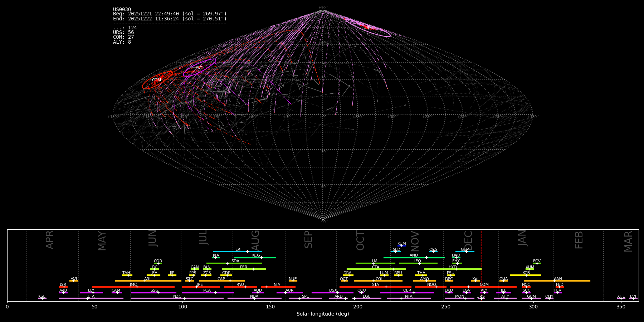Click the KUM shower label in the timeline
Screen dimensions: 644x322
pyautogui.click(x=402, y=244)
